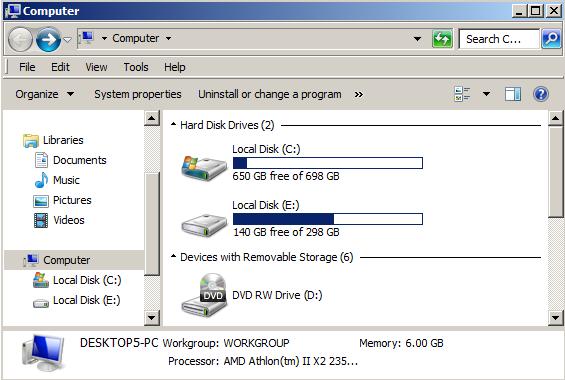Click the DESKTOP5-PC computer icon in details pane
Image resolution: width=565 pixels, height=380 pixels.
pyautogui.click(x=44, y=353)
